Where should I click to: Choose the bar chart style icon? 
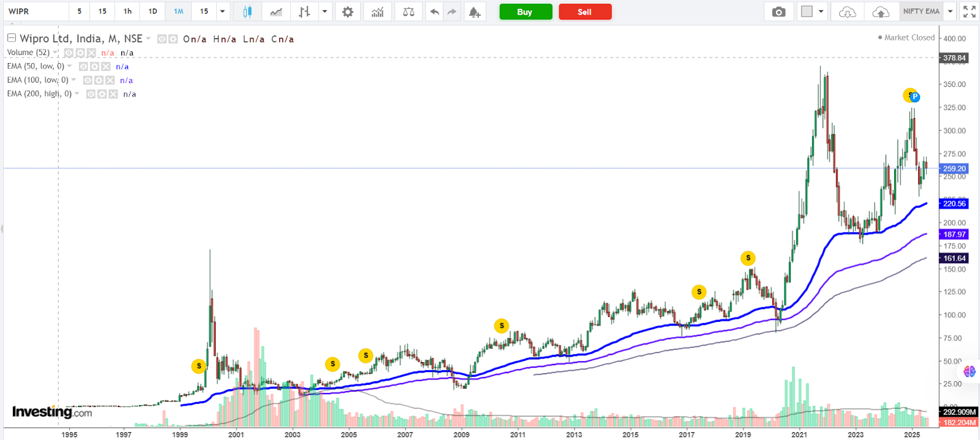[x=304, y=12]
